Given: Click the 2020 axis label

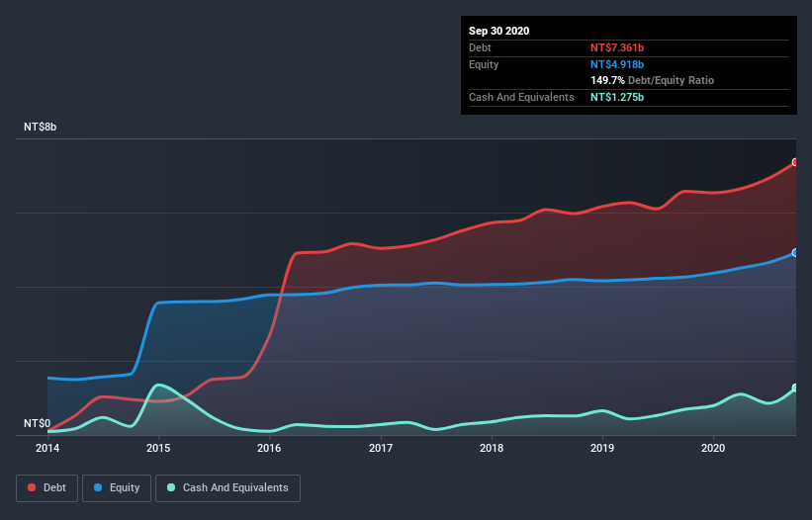Looking at the screenshot, I should point(713,448).
